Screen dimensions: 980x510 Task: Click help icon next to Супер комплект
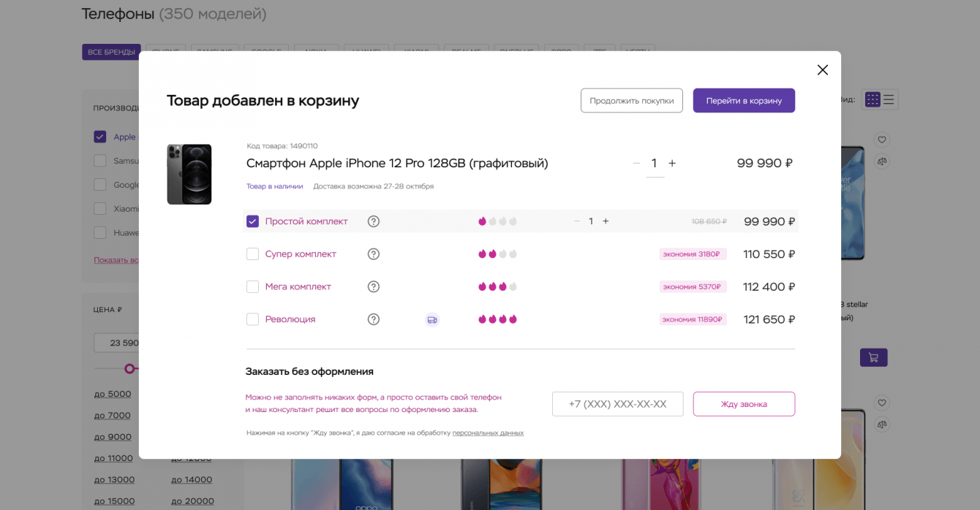click(x=374, y=254)
